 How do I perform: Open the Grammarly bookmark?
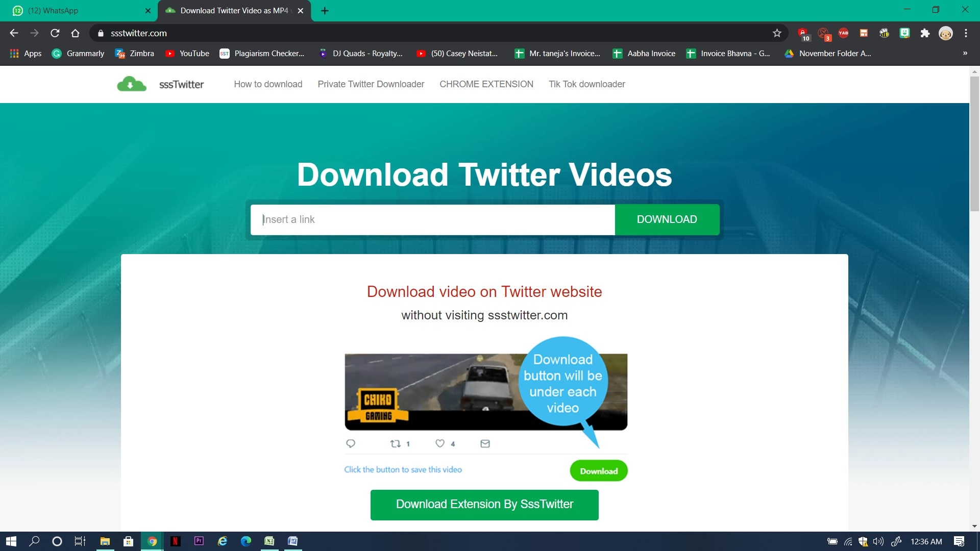pos(78,53)
